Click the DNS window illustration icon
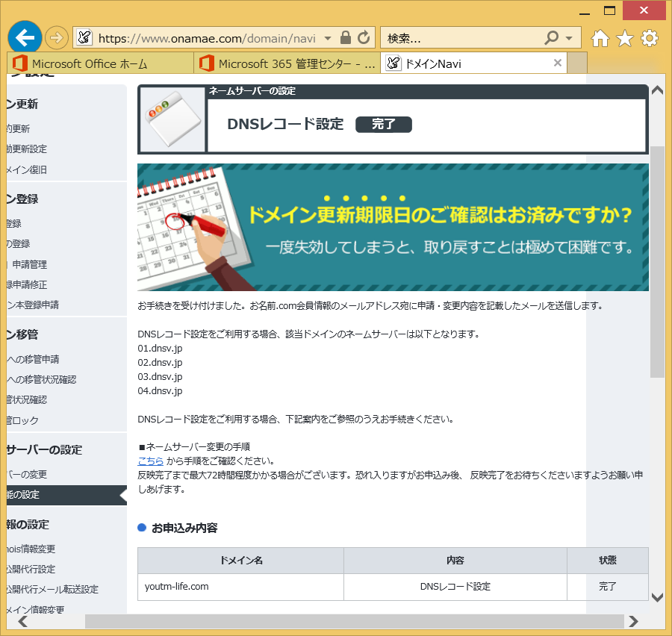This screenshot has height=636, width=672. pyautogui.click(x=172, y=119)
